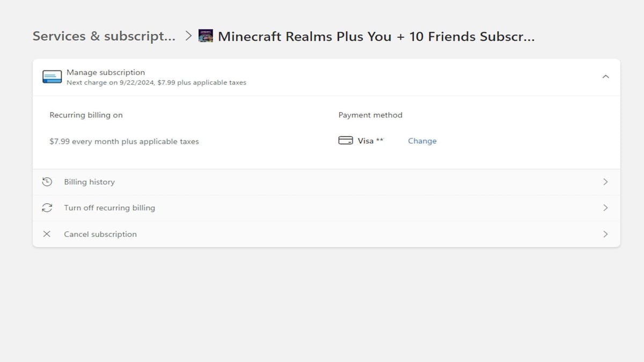Select Turn off recurring billing

pyautogui.click(x=326, y=208)
